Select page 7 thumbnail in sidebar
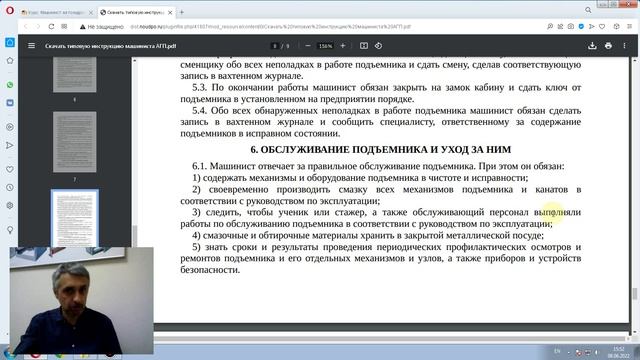This screenshot has height=360, width=640. pos(75,142)
